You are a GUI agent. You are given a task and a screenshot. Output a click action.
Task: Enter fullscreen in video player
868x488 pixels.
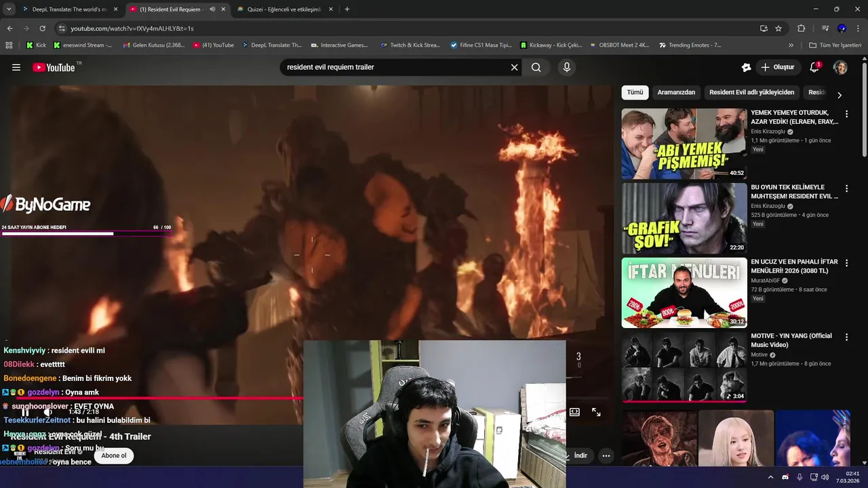click(x=596, y=412)
